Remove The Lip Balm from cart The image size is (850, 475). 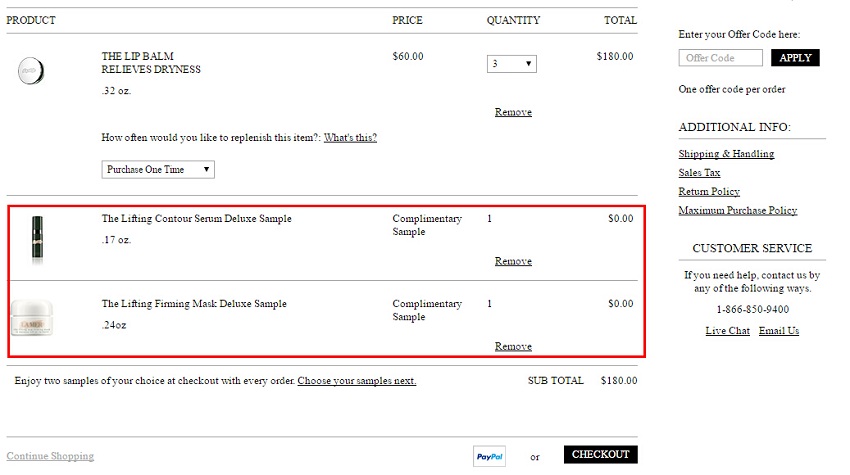pos(513,112)
